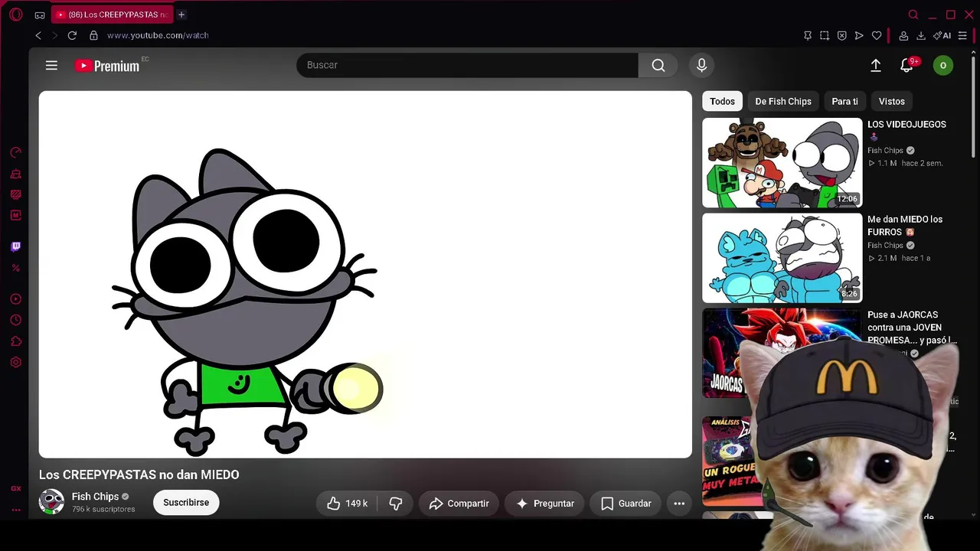Open Fish Chips channel avatar
Viewport: 980px width, 551px height.
(x=51, y=502)
